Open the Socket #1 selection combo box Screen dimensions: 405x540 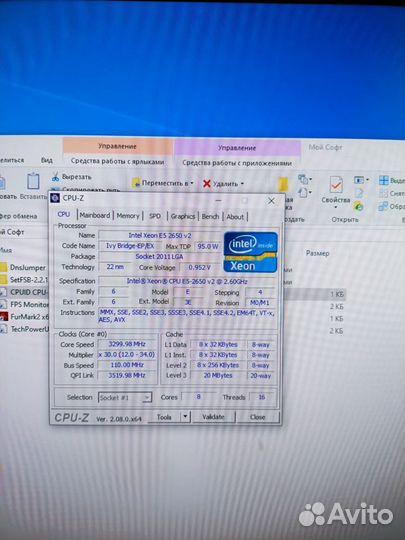coord(125,397)
